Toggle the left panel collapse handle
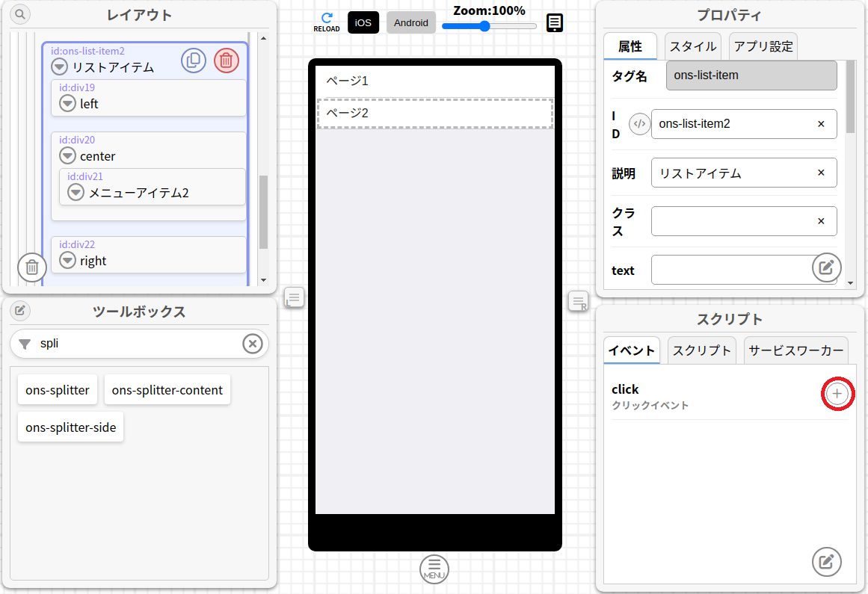This screenshot has height=594, width=868. tap(294, 299)
